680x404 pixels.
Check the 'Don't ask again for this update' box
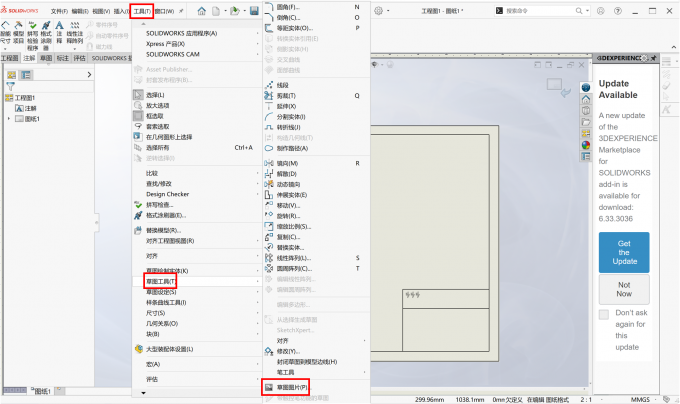[604, 314]
